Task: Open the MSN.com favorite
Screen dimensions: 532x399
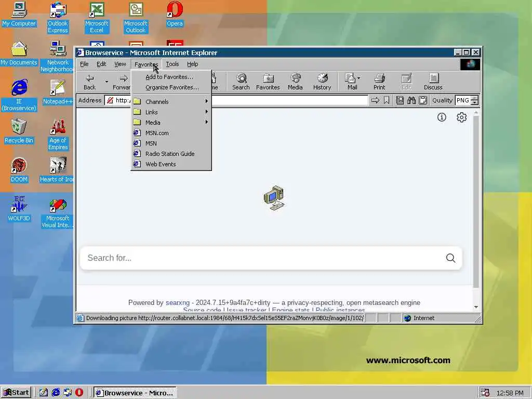Action: 171,133
